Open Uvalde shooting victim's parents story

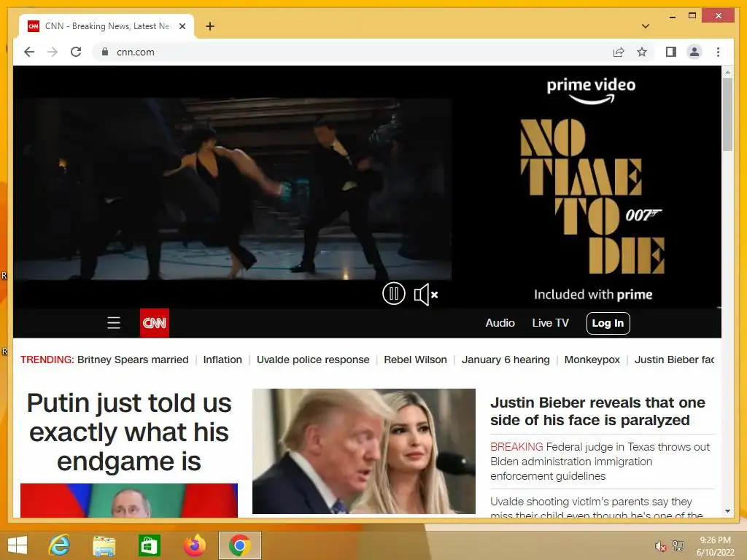tap(597, 507)
